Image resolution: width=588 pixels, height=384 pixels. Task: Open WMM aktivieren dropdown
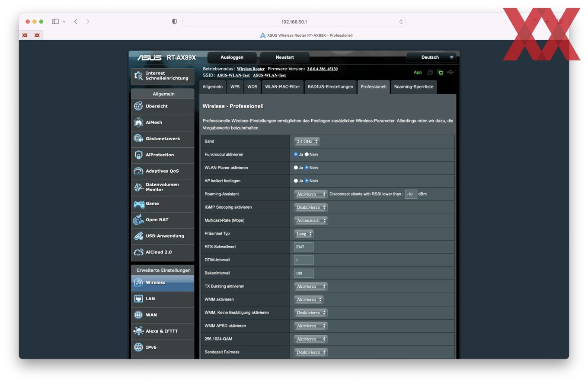point(308,299)
